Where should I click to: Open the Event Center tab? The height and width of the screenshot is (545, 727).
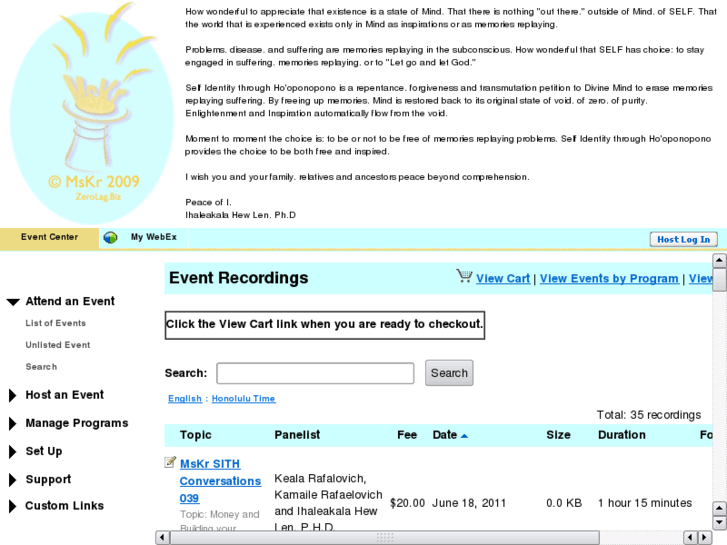49,237
